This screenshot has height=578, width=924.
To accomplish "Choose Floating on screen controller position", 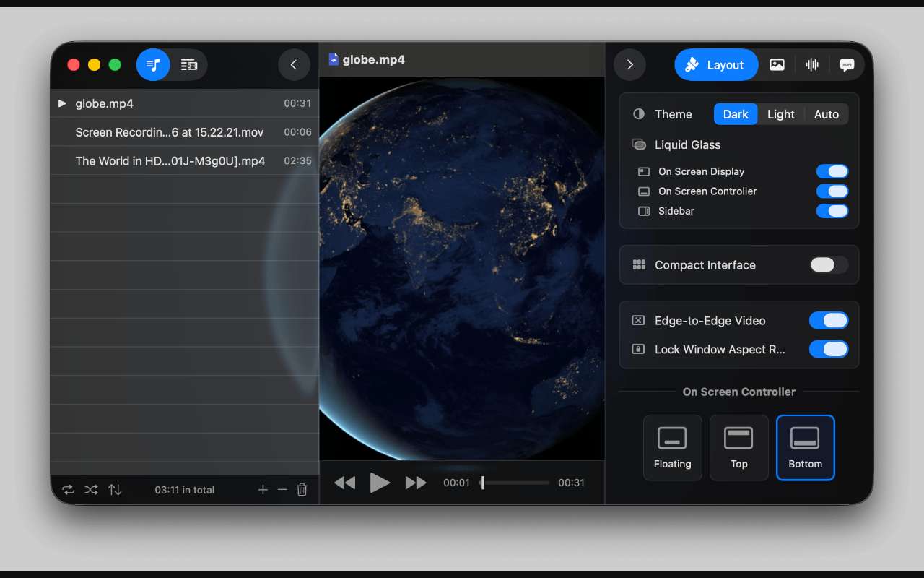I will [673, 448].
